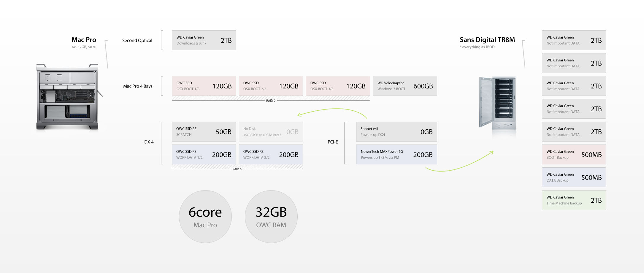Click the "Sans Digital TR8M" heading
The image size is (644, 273).
(487, 40)
